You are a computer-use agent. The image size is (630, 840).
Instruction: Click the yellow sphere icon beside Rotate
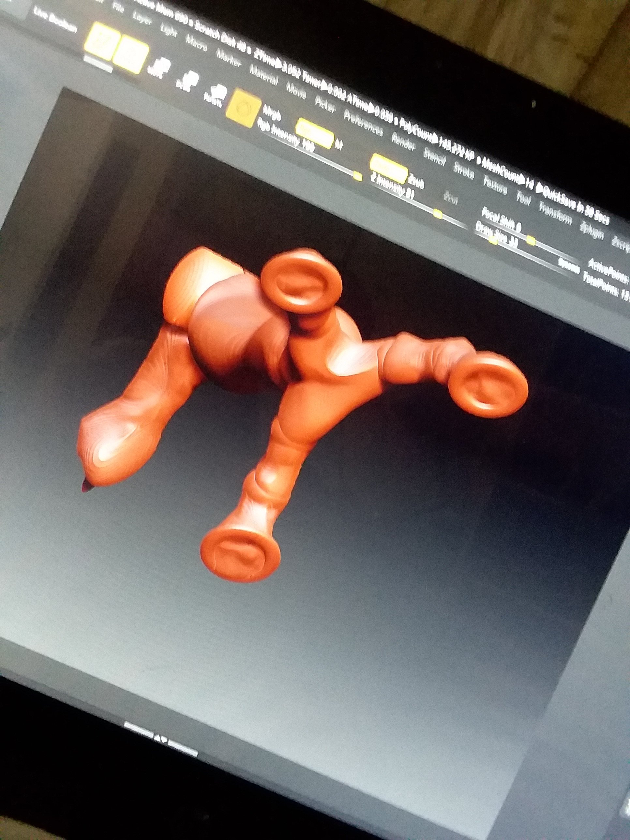(243, 109)
